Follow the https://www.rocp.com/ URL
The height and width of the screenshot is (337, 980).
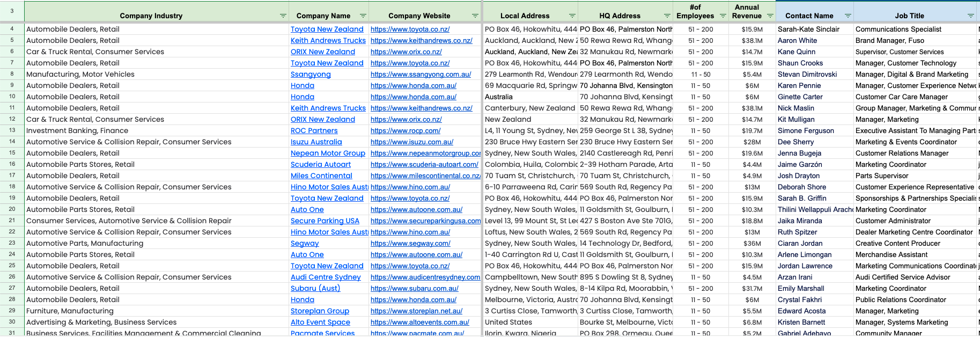point(406,131)
